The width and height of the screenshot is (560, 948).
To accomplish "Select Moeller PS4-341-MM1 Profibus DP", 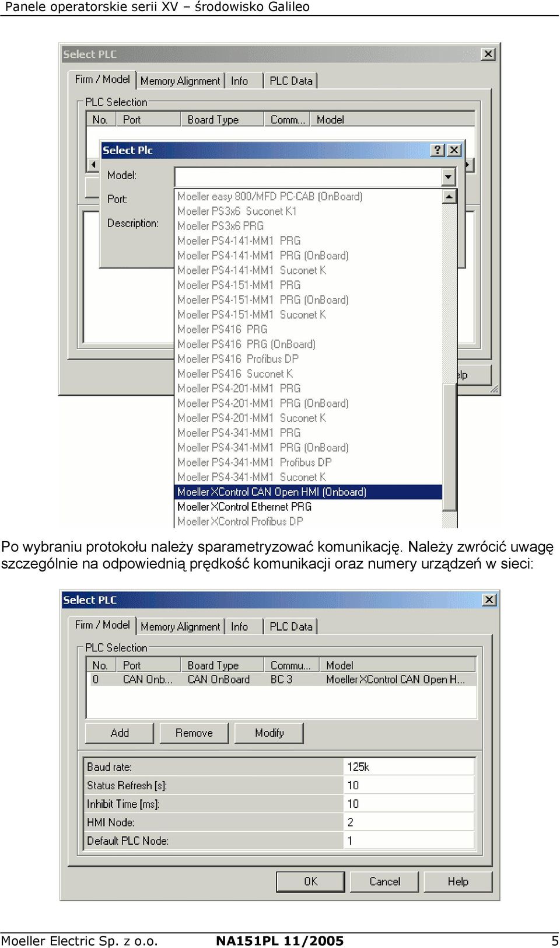I will [x=309, y=462].
